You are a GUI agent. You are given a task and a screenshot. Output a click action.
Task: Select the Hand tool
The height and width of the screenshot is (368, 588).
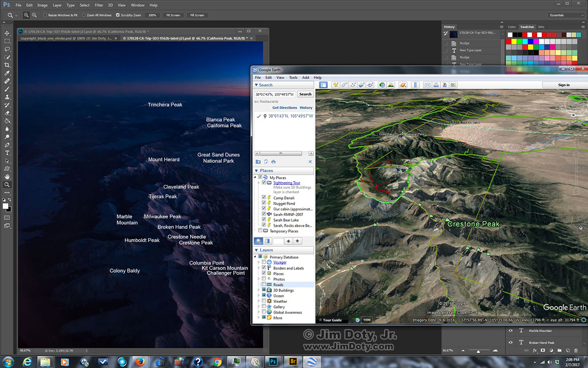pos(7,177)
